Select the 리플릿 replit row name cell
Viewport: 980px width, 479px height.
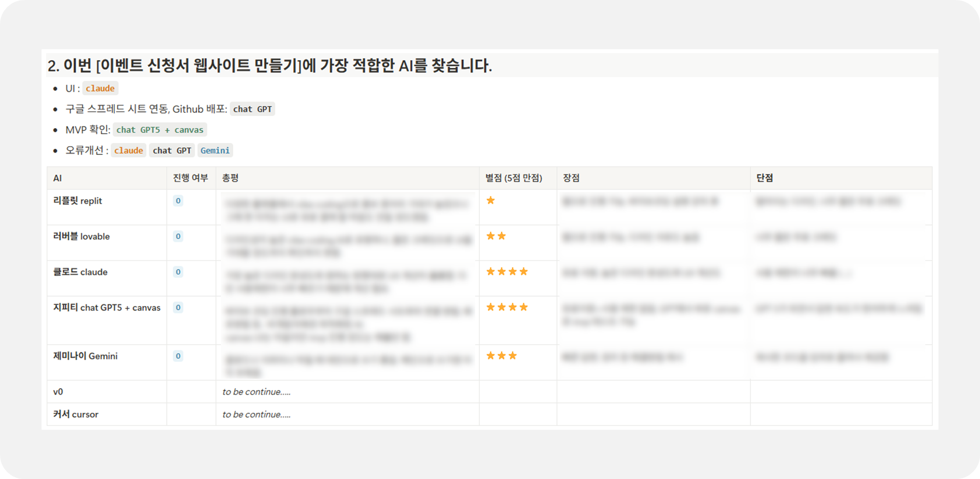tap(78, 201)
